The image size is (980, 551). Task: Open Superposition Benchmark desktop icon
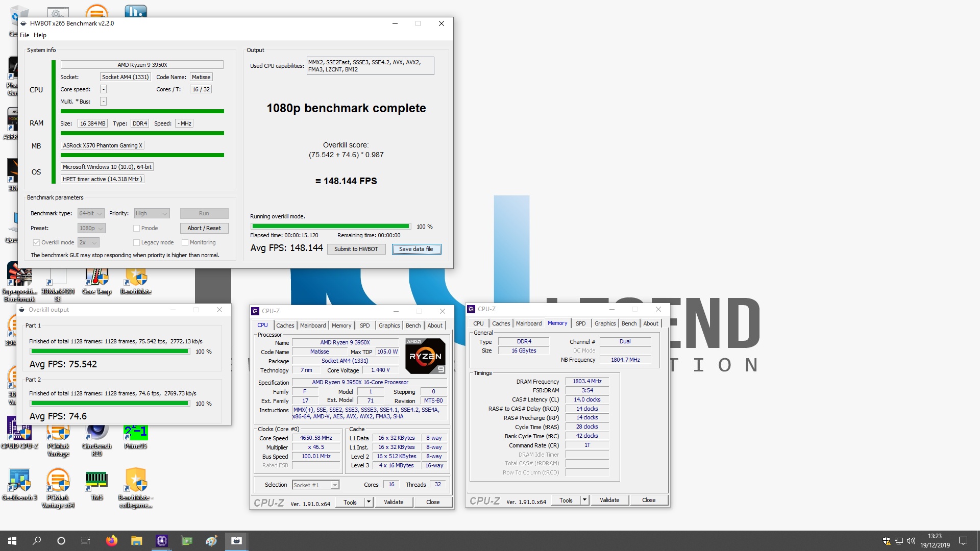pyautogui.click(x=19, y=282)
